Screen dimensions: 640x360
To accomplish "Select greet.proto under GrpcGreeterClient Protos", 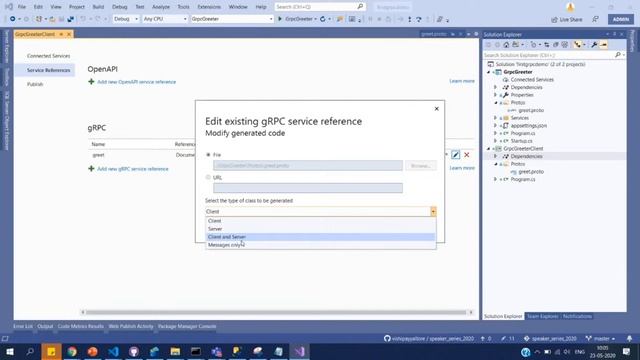I will [531, 172].
